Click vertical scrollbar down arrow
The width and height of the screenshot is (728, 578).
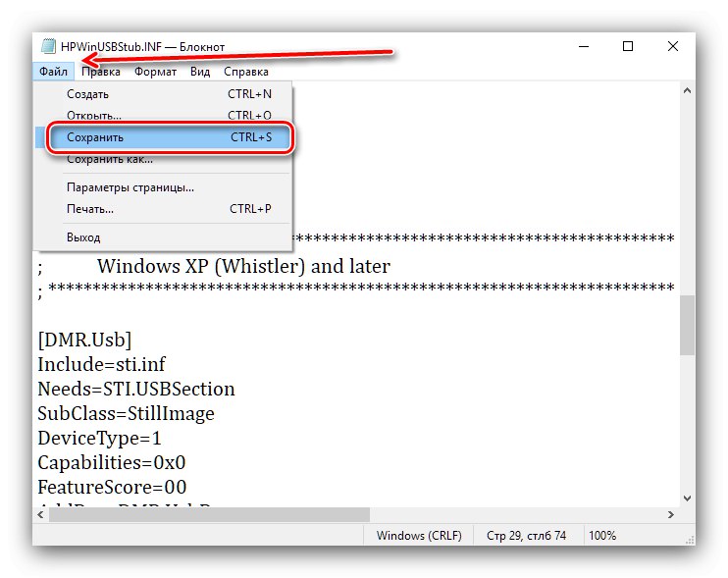687,499
